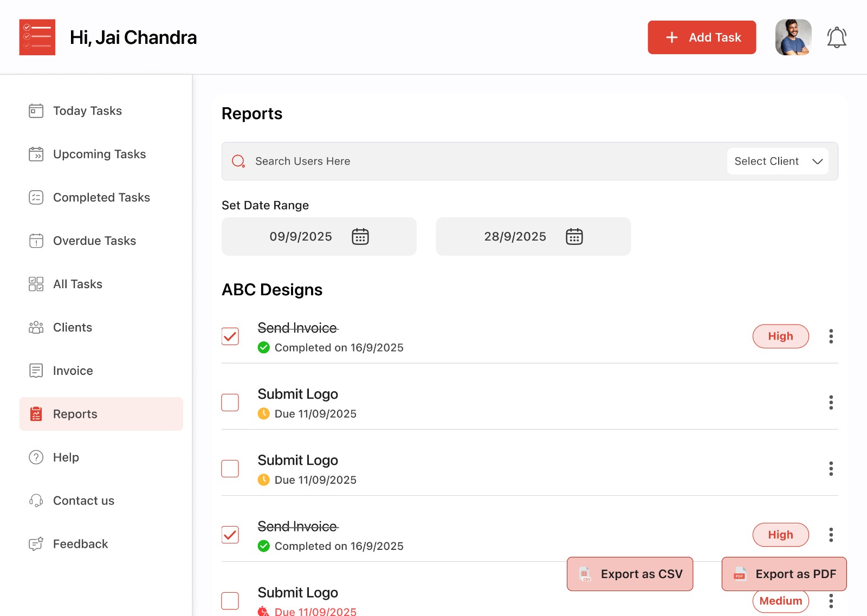Go to the Invoice section
This screenshot has height=616, width=867.
click(x=73, y=371)
